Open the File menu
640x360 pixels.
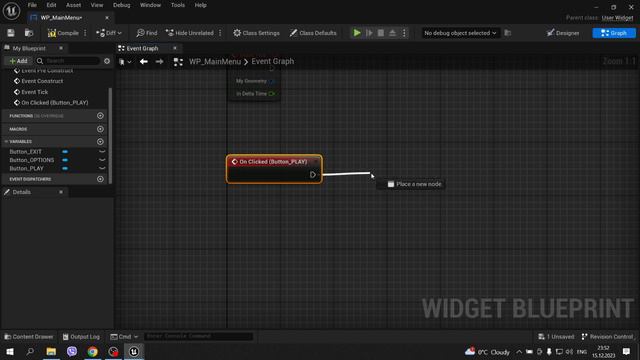[x=32, y=5]
